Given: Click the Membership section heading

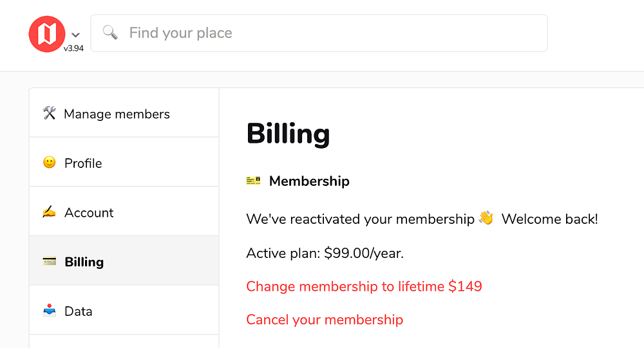Looking at the screenshot, I should (x=309, y=181).
